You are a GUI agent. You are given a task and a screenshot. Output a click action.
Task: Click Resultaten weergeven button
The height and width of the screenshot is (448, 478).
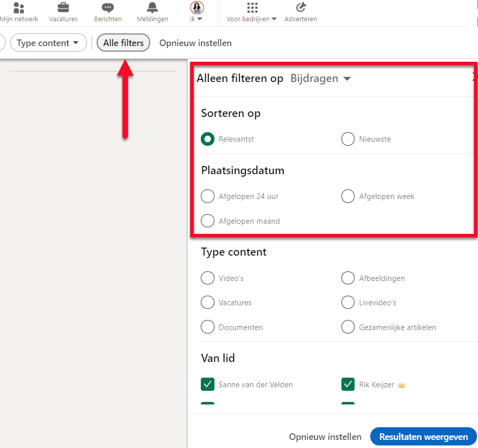(423, 436)
